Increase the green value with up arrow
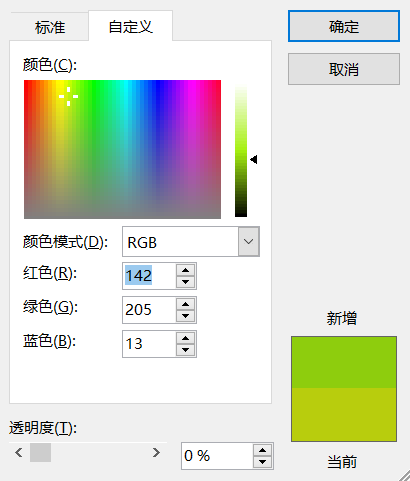 [186, 304]
